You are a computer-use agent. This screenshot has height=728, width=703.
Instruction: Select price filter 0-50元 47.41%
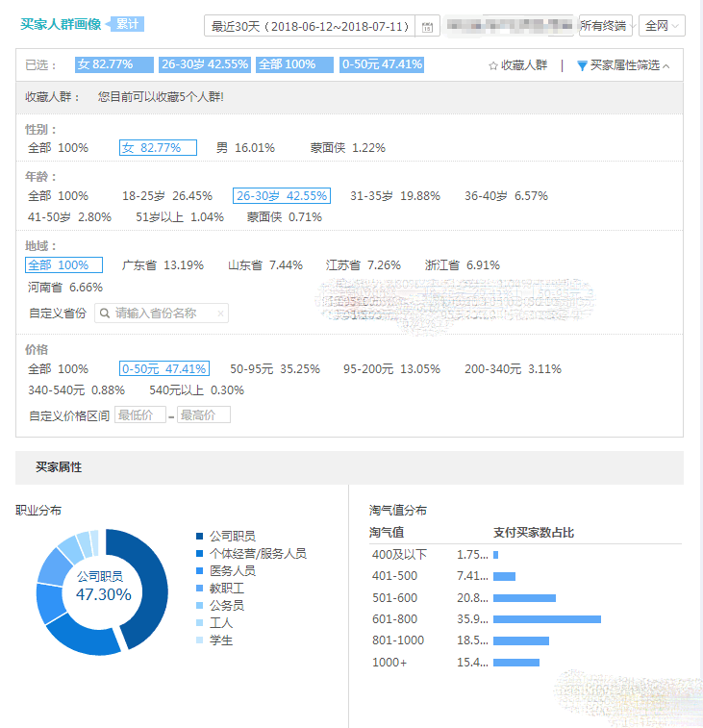pyautogui.click(x=164, y=368)
